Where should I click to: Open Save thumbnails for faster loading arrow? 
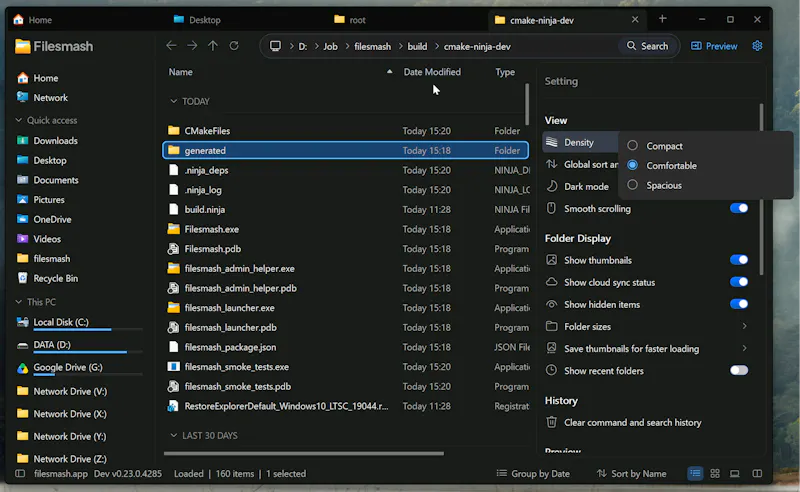744,348
